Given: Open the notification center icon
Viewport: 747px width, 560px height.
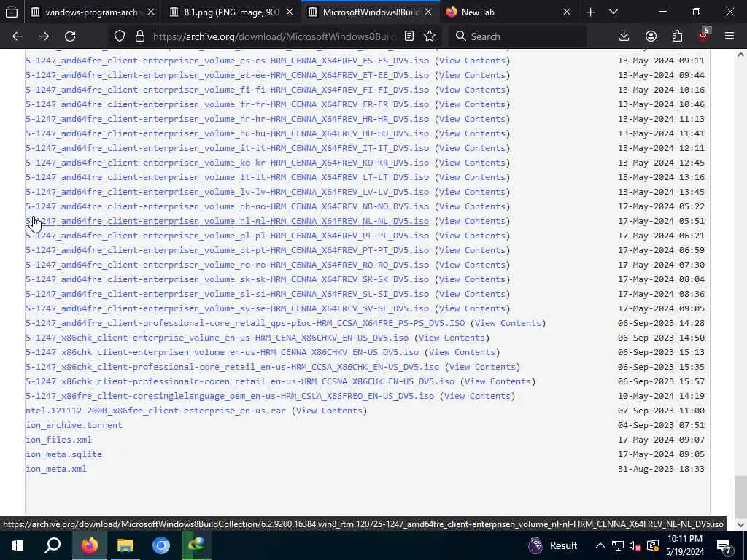Looking at the screenshot, I should point(724,546).
